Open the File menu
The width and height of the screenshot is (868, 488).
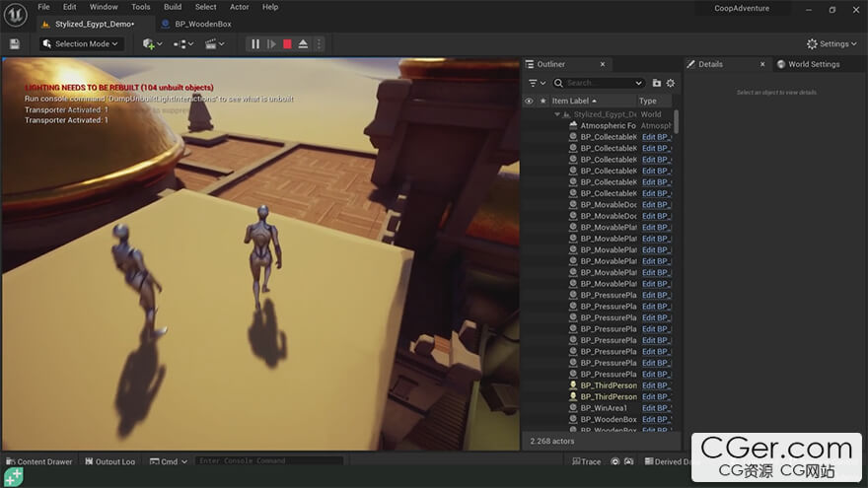point(43,7)
